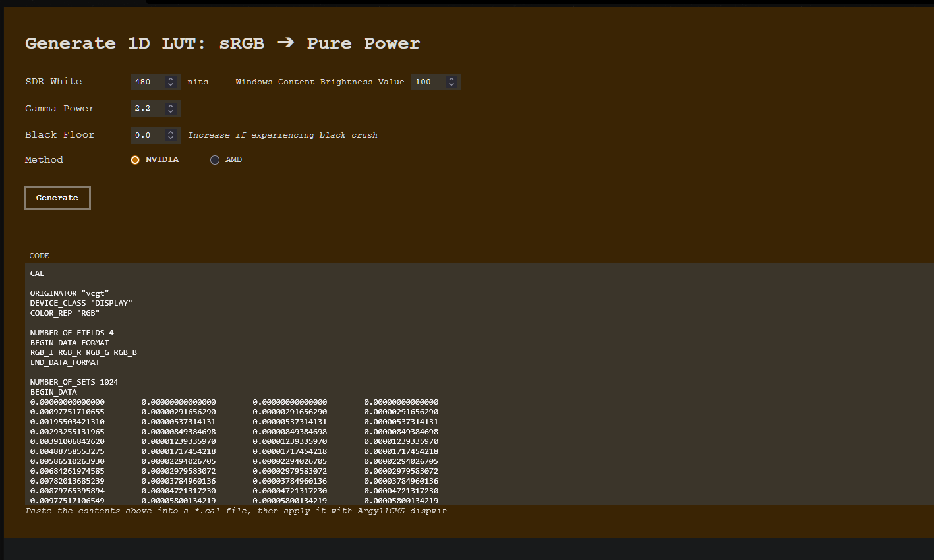The height and width of the screenshot is (560, 934).
Task: Select the AMD method radio button
Action: [x=214, y=159]
